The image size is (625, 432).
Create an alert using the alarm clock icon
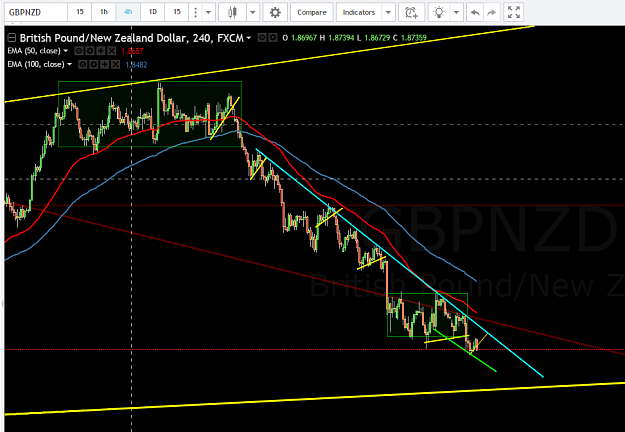(411, 12)
